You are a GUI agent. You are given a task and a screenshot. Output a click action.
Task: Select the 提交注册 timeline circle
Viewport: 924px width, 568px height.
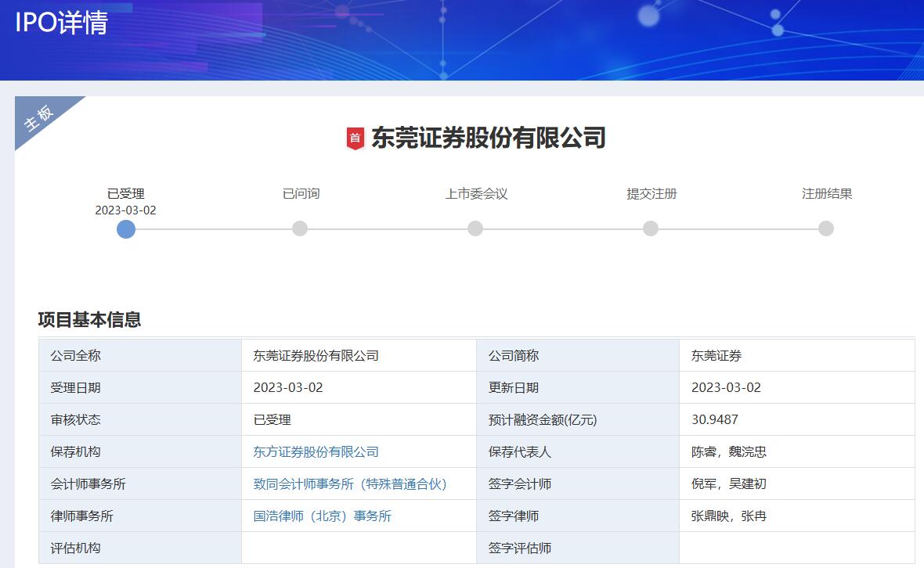[x=651, y=228]
